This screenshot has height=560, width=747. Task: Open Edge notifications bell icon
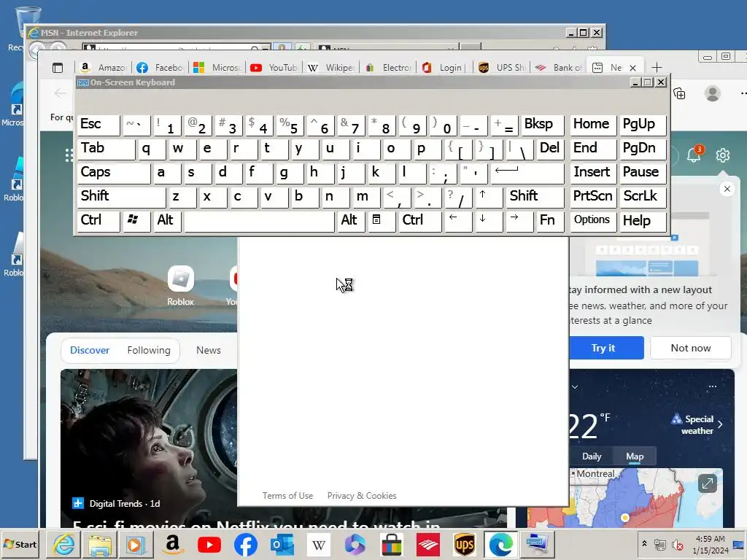(x=694, y=155)
